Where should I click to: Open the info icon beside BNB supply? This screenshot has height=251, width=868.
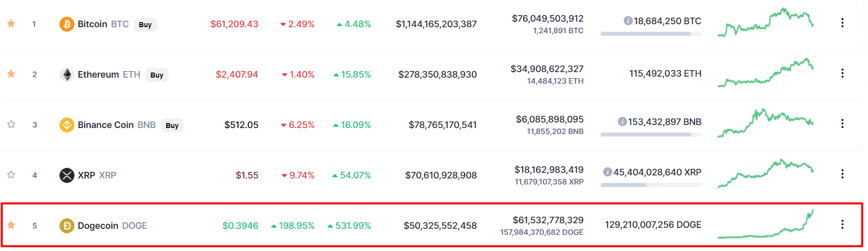(622, 121)
